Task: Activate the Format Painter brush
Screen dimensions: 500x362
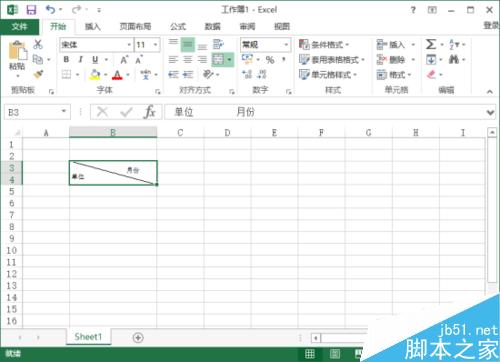Action: tap(38, 74)
